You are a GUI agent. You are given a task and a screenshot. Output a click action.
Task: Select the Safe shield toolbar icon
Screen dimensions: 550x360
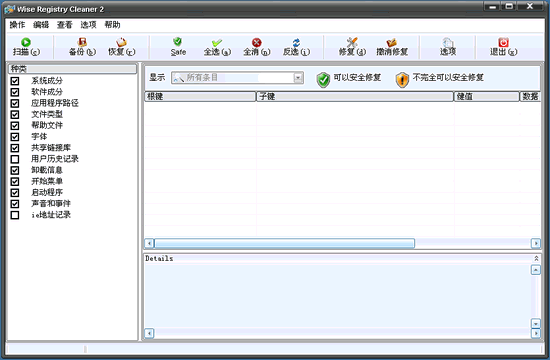point(178,47)
